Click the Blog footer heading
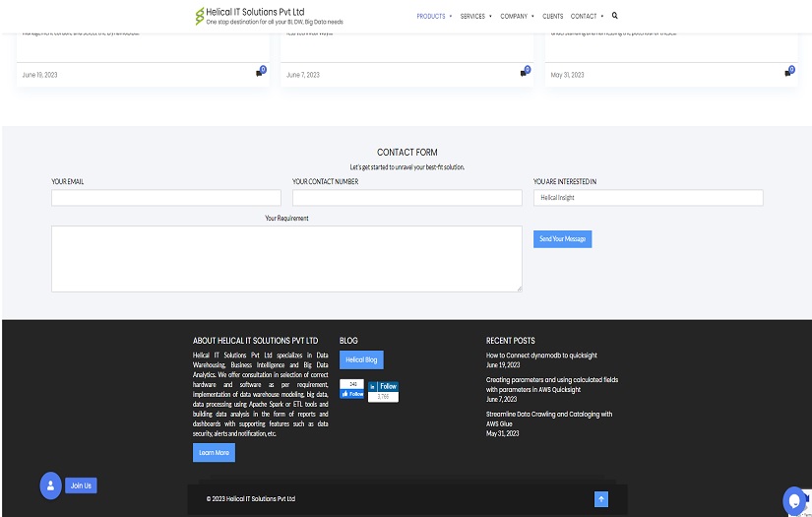The image size is (812, 517). point(348,341)
